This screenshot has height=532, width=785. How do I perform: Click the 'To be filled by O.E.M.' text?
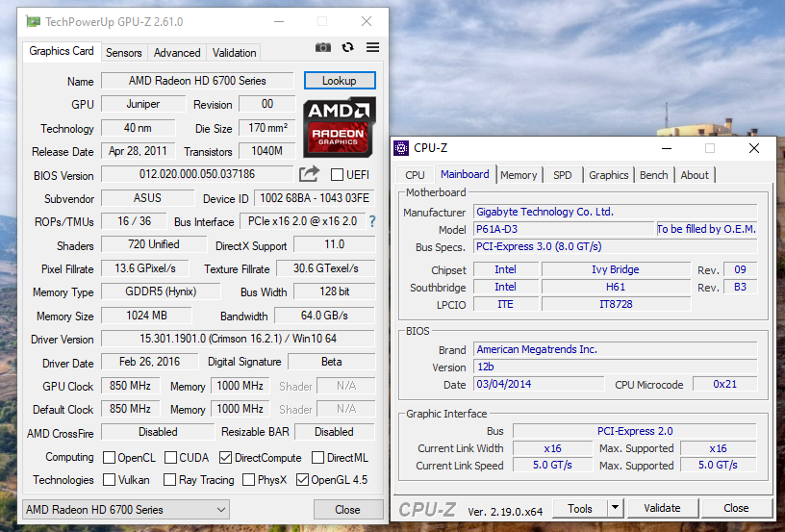[706, 229]
